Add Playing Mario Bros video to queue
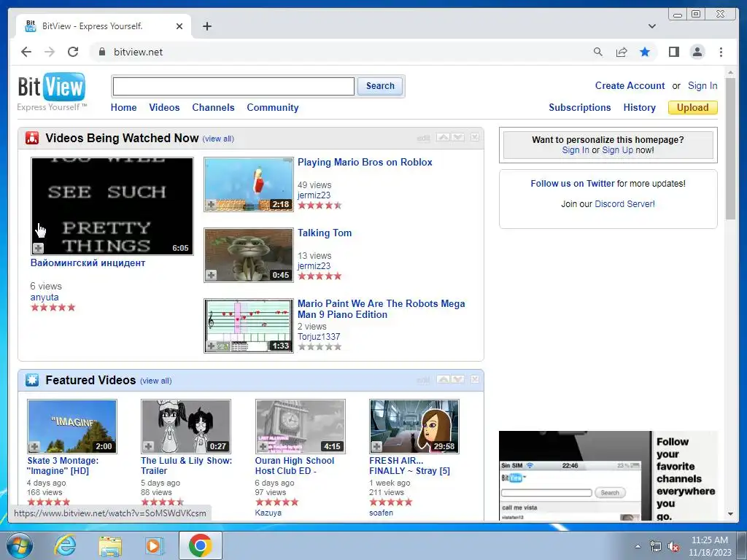The image size is (747, 560). pyautogui.click(x=211, y=205)
